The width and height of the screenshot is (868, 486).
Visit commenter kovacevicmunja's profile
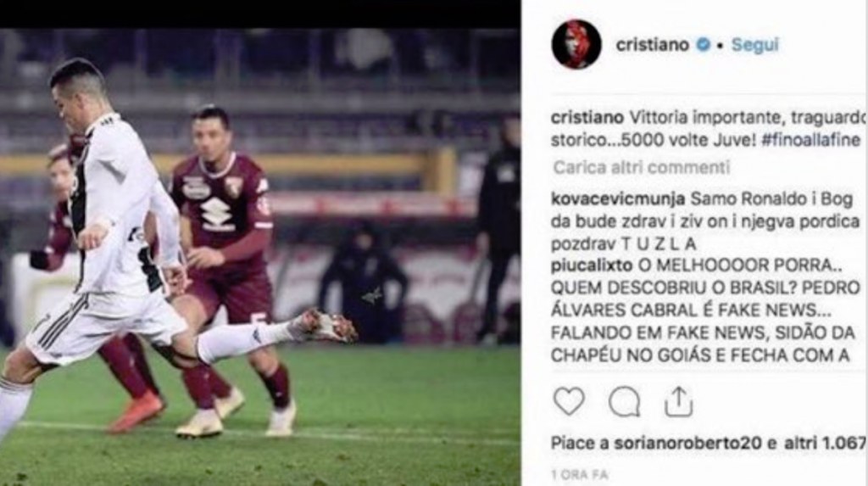point(618,199)
